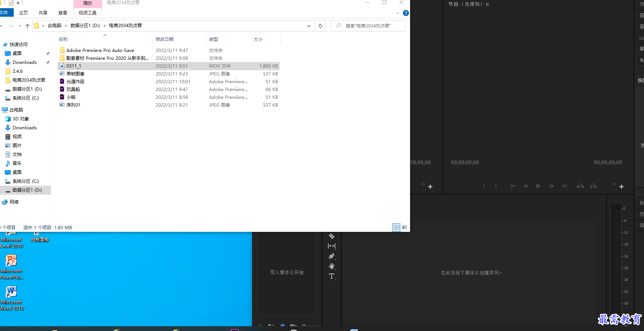Screen dimensions: 644x331
Task: Select the Slip tool in Premiere toolbar
Action: tap(332, 246)
